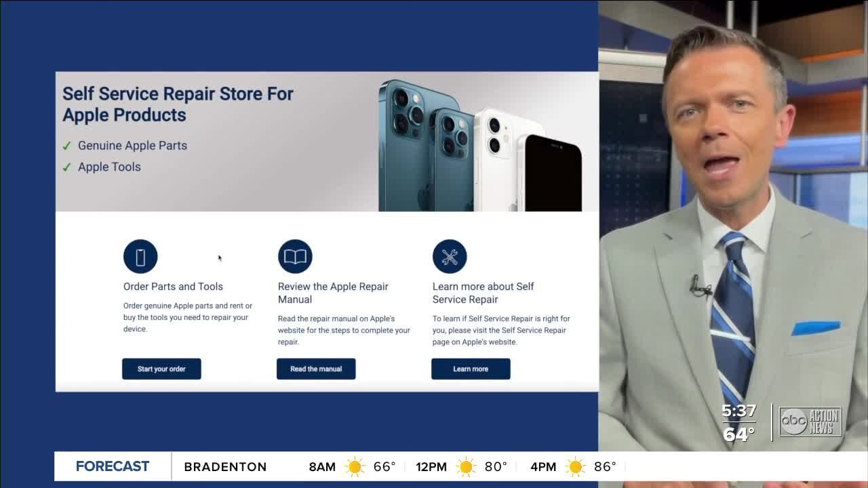Click the wrench and screwdriver tools icon
Image resolution: width=868 pixels, height=488 pixels.
[x=450, y=257]
